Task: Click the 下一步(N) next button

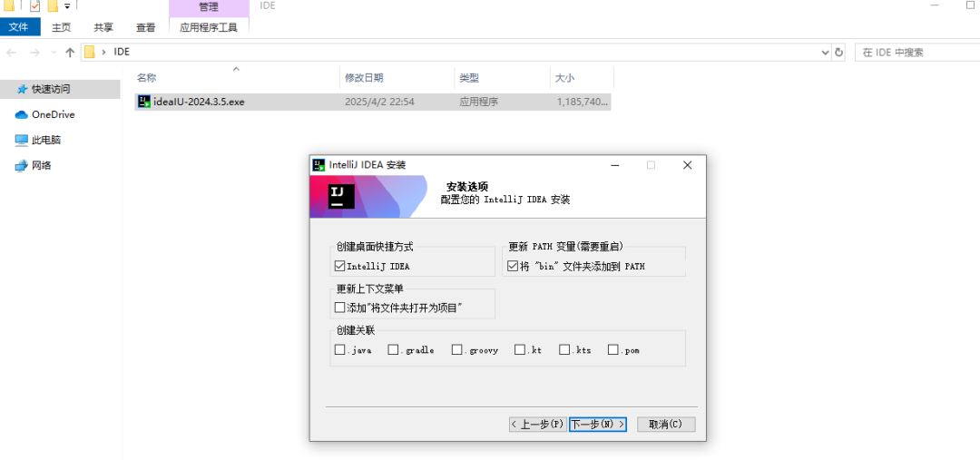Action: tap(598, 425)
